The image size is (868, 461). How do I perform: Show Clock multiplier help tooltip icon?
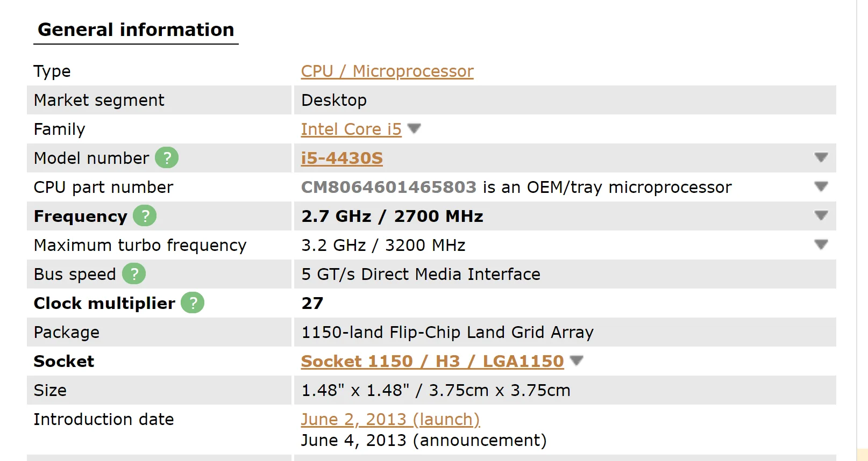[x=193, y=303]
